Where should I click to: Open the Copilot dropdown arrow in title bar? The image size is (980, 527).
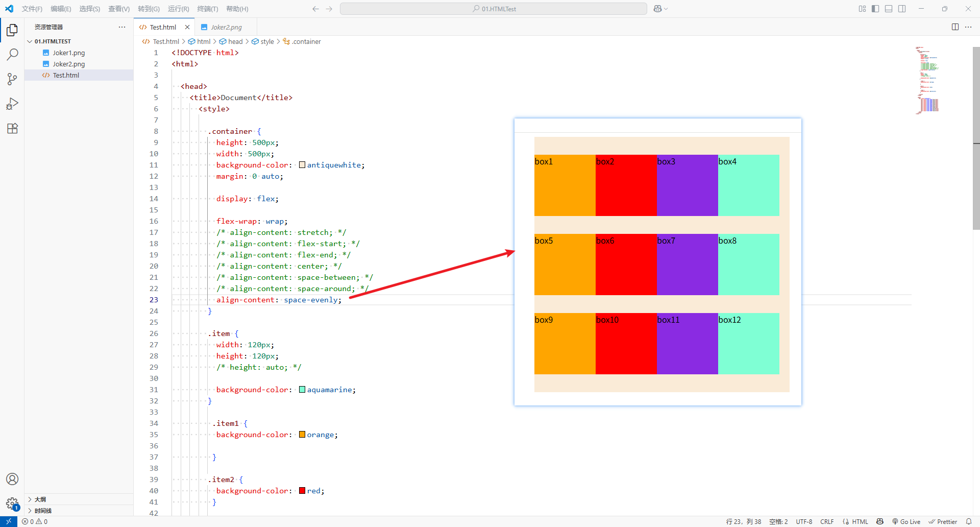tap(666, 9)
